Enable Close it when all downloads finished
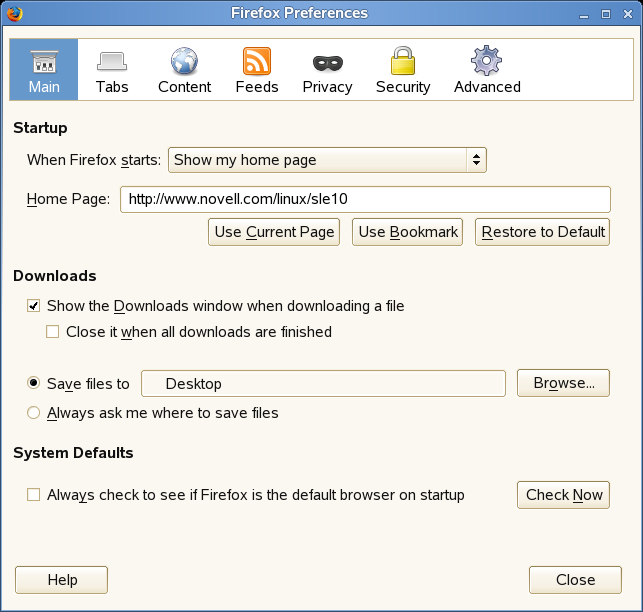The image size is (643, 612). pos(52,332)
